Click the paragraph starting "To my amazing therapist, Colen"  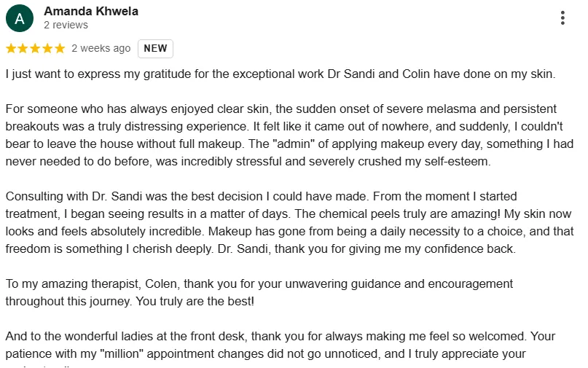click(x=259, y=293)
